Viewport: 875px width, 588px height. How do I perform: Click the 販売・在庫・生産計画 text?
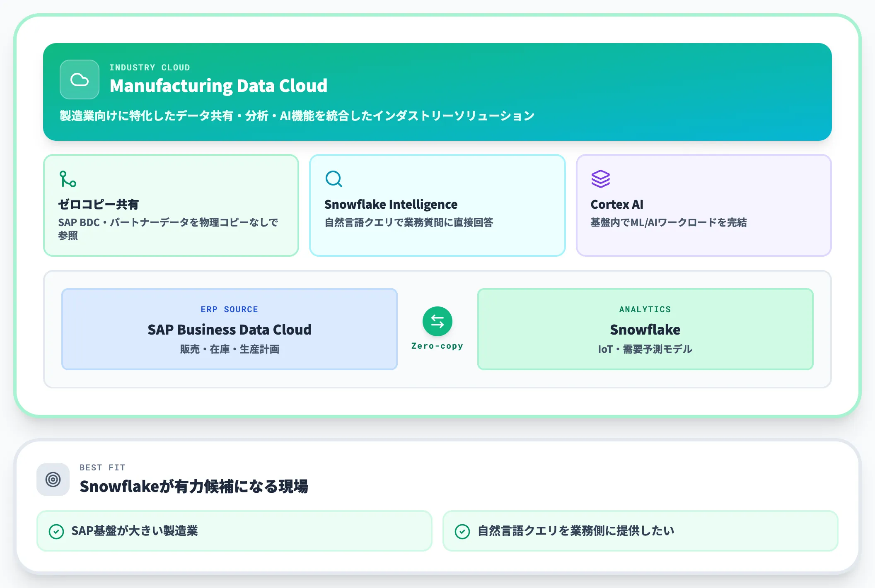pos(230,349)
